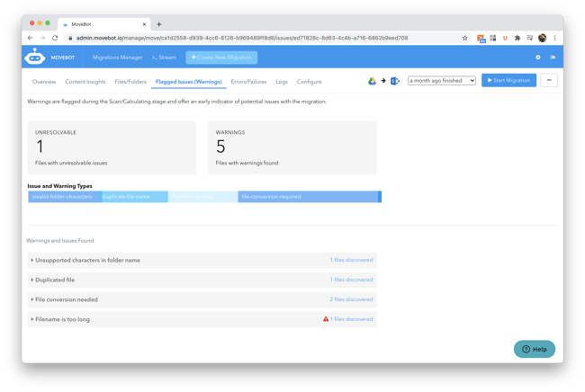The width and height of the screenshot is (585, 392).
Task: Expand the File conversion needed row
Action: 65,299
